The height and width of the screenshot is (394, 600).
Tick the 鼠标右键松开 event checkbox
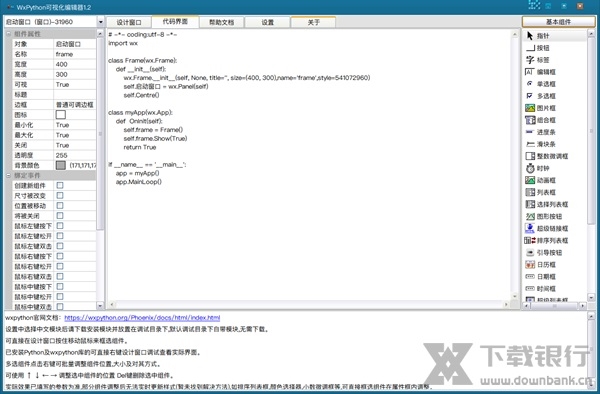[x=60, y=266]
